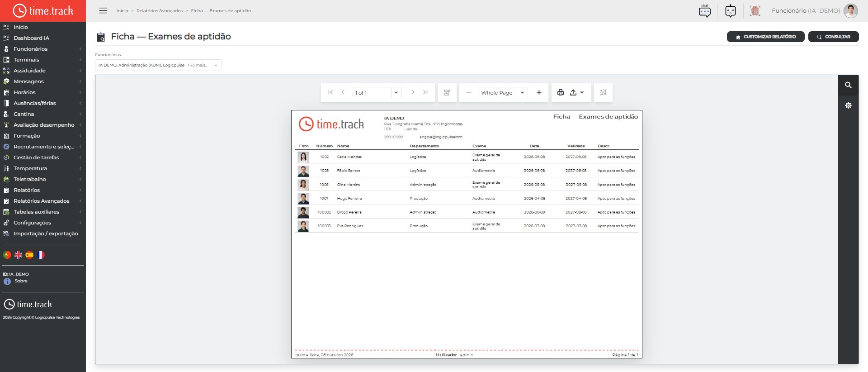Open the export dropdown
This screenshot has height=372, width=868.
tap(577, 92)
